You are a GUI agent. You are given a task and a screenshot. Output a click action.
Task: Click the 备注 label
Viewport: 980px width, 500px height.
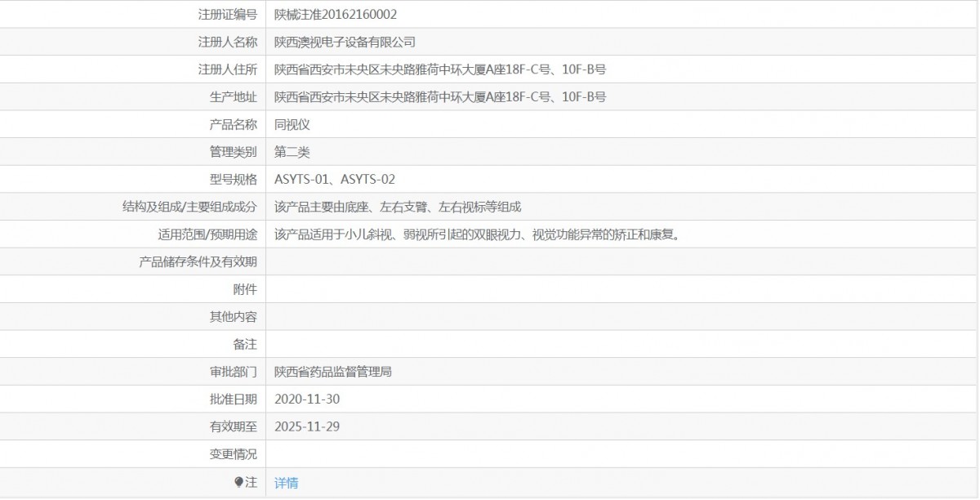[246, 345]
